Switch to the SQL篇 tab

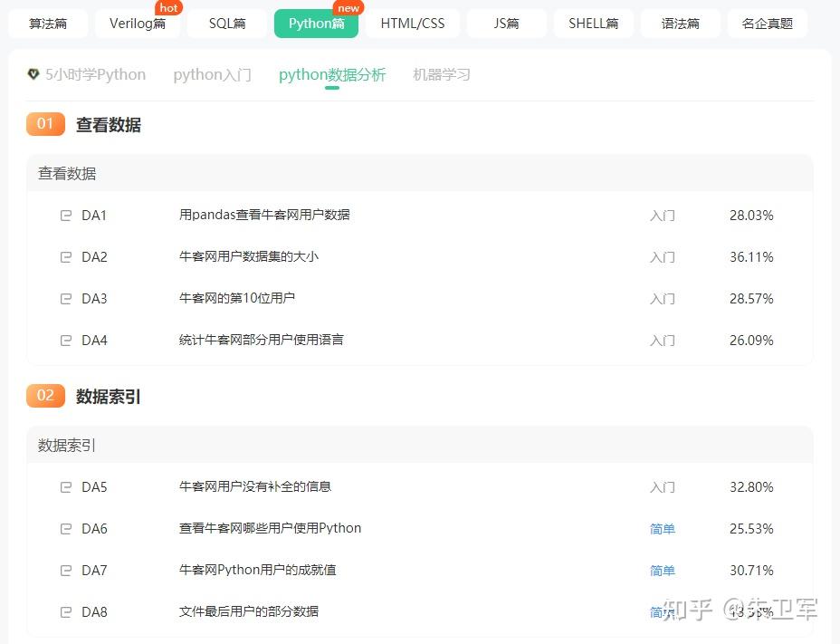[226, 24]
